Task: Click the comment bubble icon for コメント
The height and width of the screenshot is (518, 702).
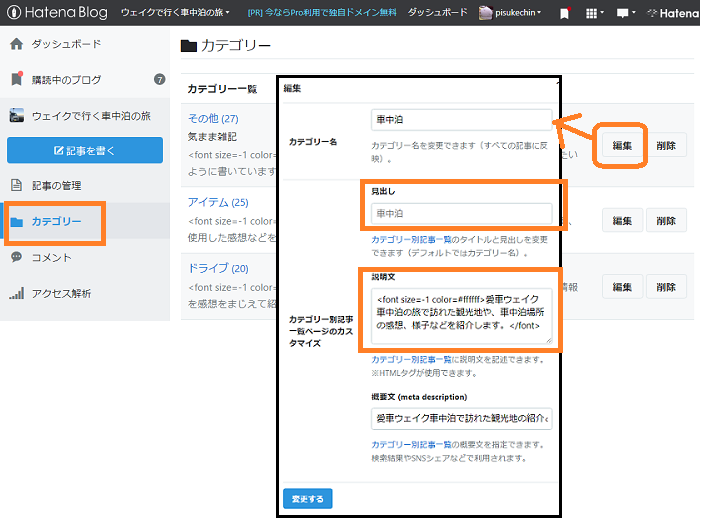Action: 17,257
